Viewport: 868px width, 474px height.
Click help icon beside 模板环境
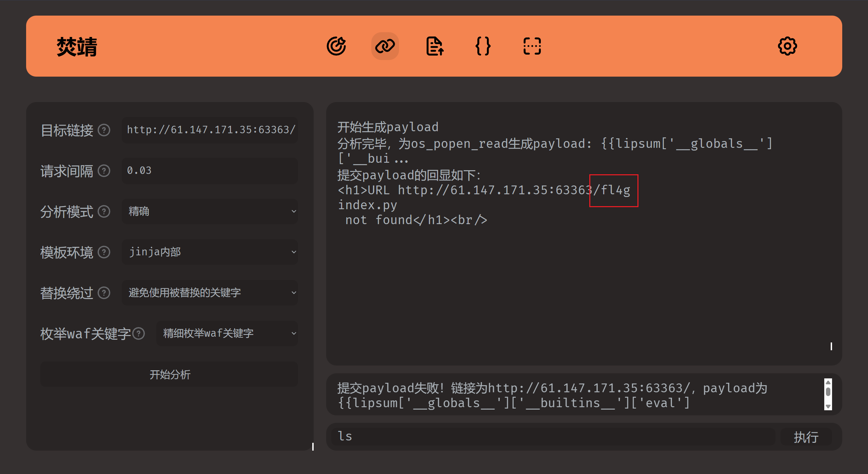(x=104, y=252)
